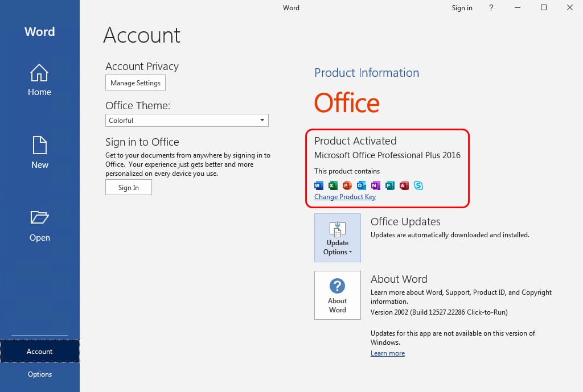Click the New document icon
583x392 pixels.
(39, 145)
